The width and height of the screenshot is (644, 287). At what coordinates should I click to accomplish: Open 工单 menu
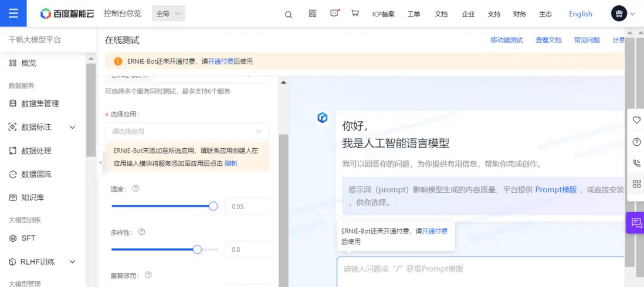[x=414, y=14]
